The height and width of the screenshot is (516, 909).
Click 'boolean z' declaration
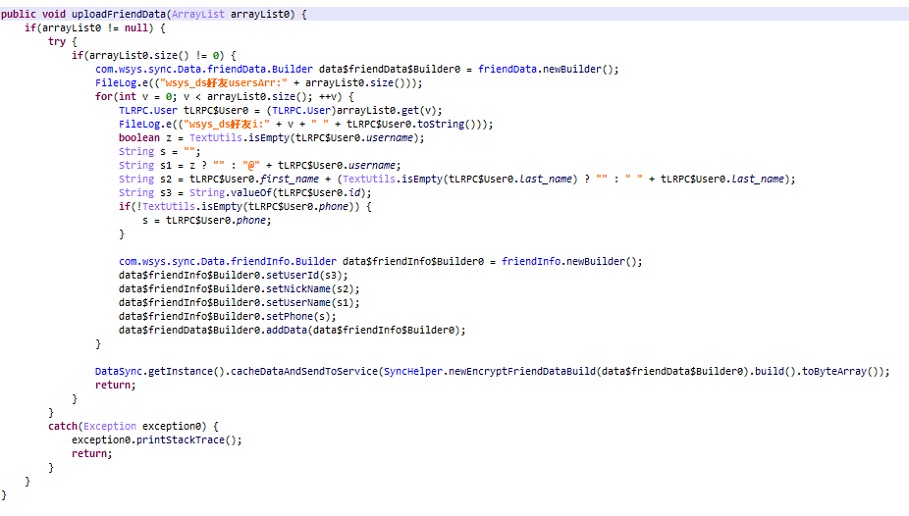click(x=145, y=138)
